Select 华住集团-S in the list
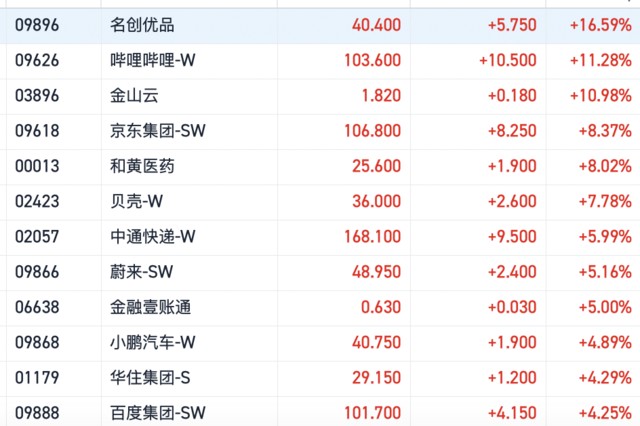Screen dimensions: 640x426 tap(150, 378)
